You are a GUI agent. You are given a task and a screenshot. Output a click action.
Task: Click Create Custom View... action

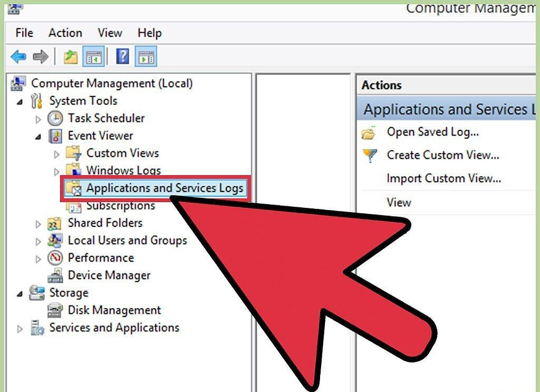pyautogui.click(x=443, y=155)
